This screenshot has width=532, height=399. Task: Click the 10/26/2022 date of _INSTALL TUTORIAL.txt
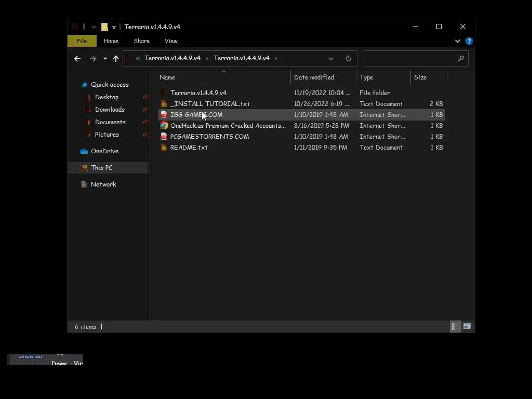coord(322,104)
